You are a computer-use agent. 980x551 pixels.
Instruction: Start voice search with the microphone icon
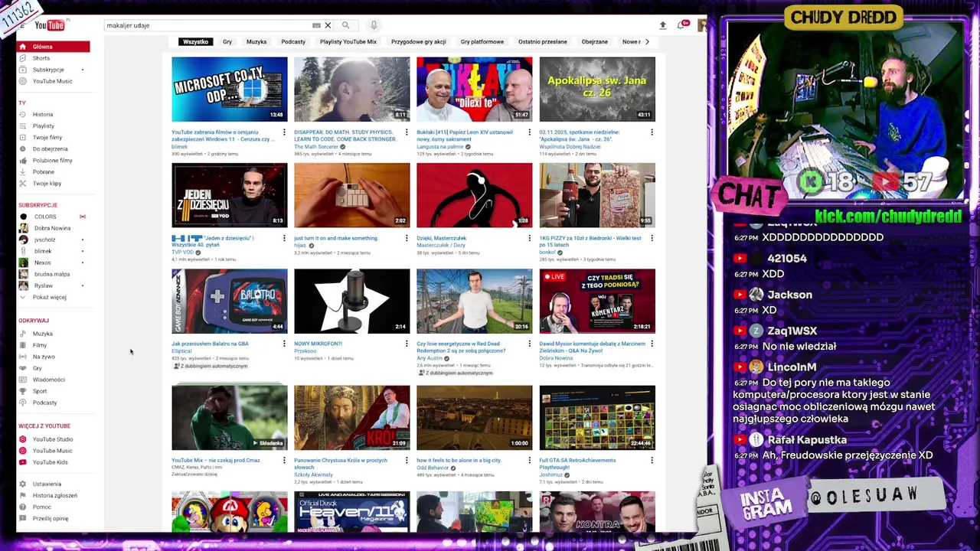[x=374, y=25]
